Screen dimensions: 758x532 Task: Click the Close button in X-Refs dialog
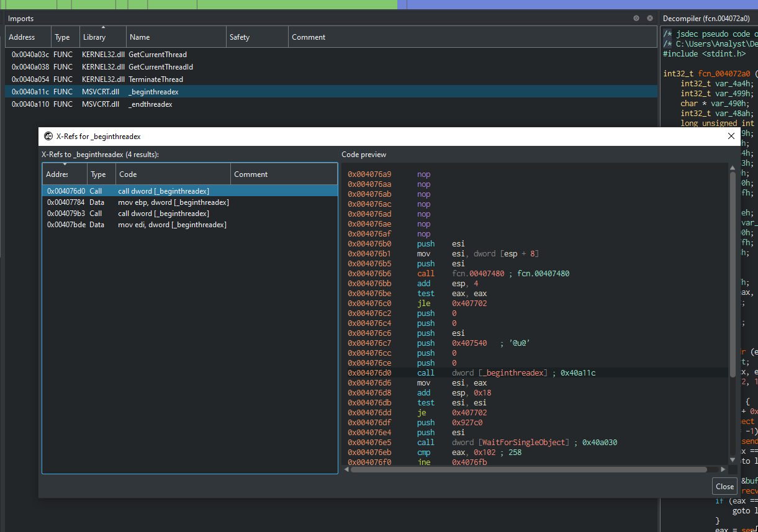point(724,486)
